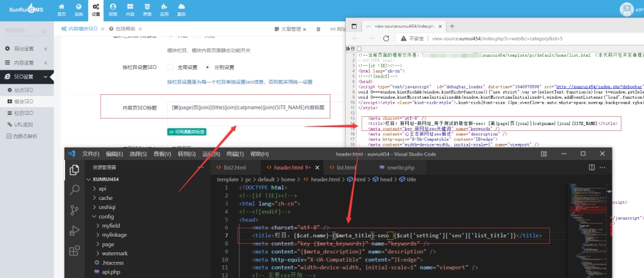Click the browser tab actions icon

[354, 26]
